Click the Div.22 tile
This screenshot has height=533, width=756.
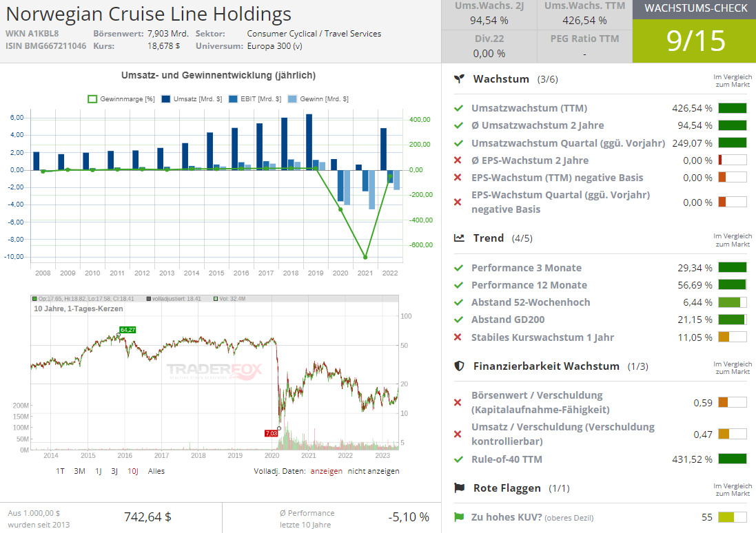coord(489,46)
